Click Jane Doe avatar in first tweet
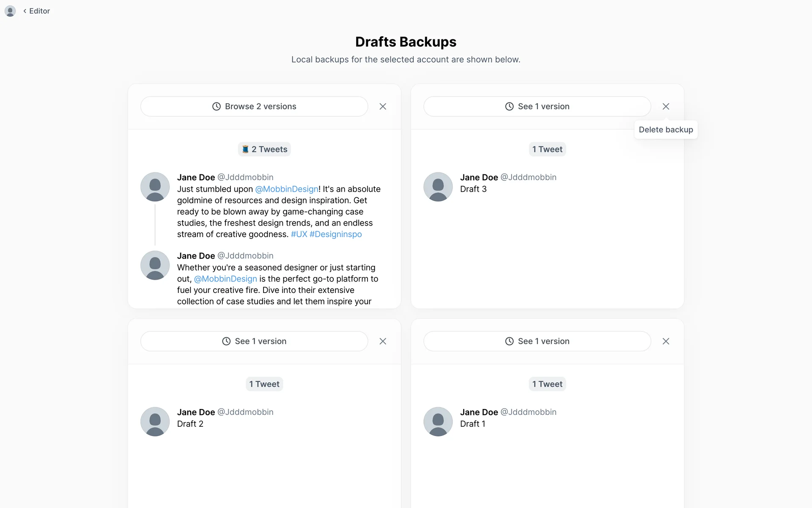The image size is (812, 508). coord(155,187)
